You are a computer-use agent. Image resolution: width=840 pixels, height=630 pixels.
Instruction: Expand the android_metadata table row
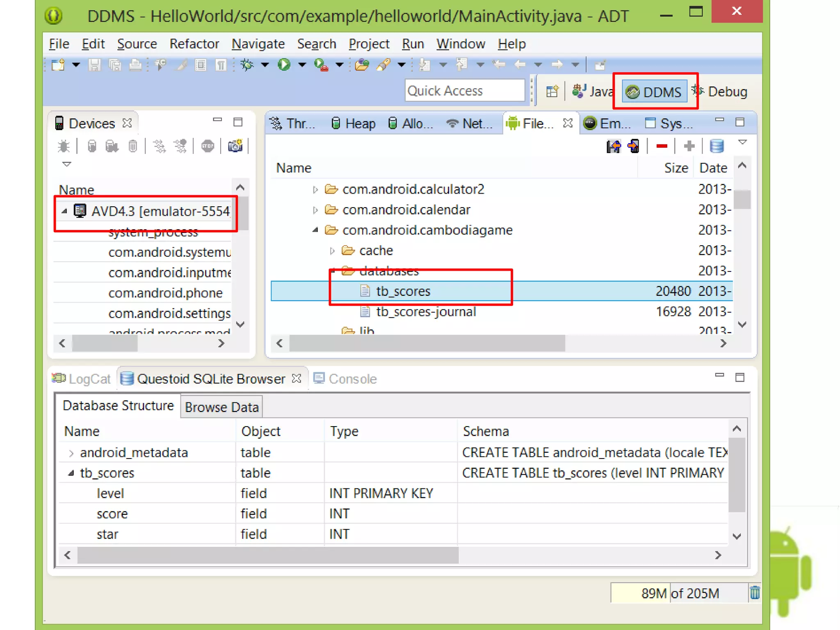pyautogui.click(x=71, y=453)
